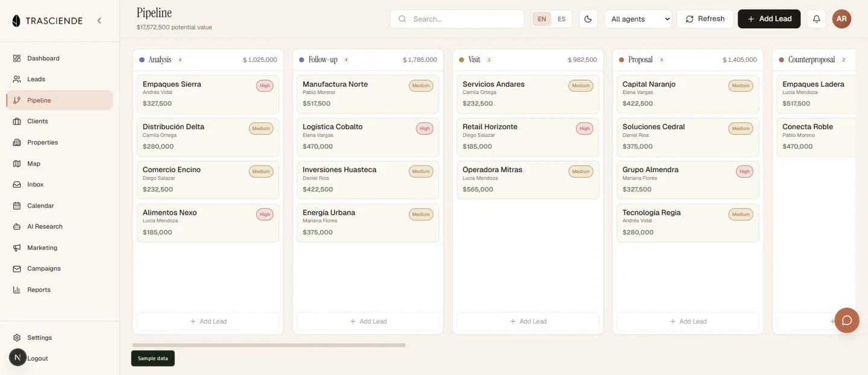Open the AR user avatar menu
868x375 pixels.
click(841, 19)
